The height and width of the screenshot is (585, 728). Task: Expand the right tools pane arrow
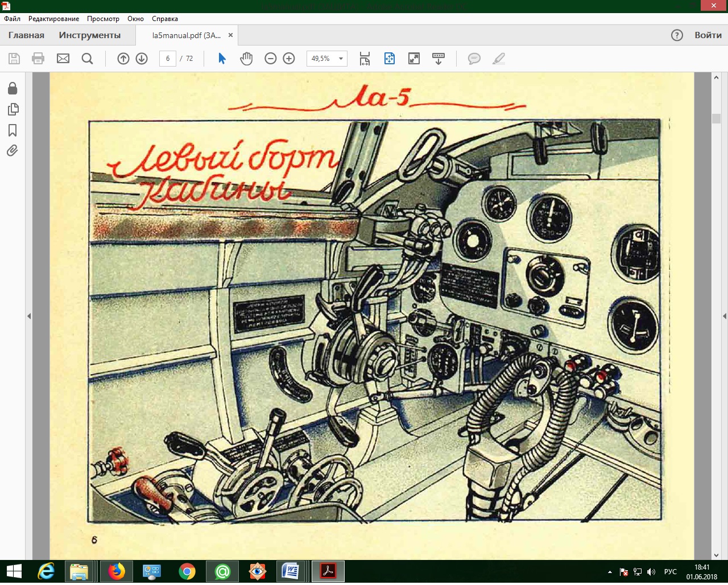coord(724,316)
